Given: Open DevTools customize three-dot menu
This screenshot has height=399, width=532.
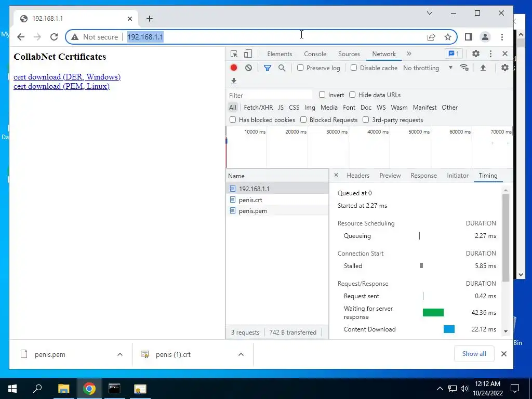Looking at the screenshot, I should coord(490,54).
